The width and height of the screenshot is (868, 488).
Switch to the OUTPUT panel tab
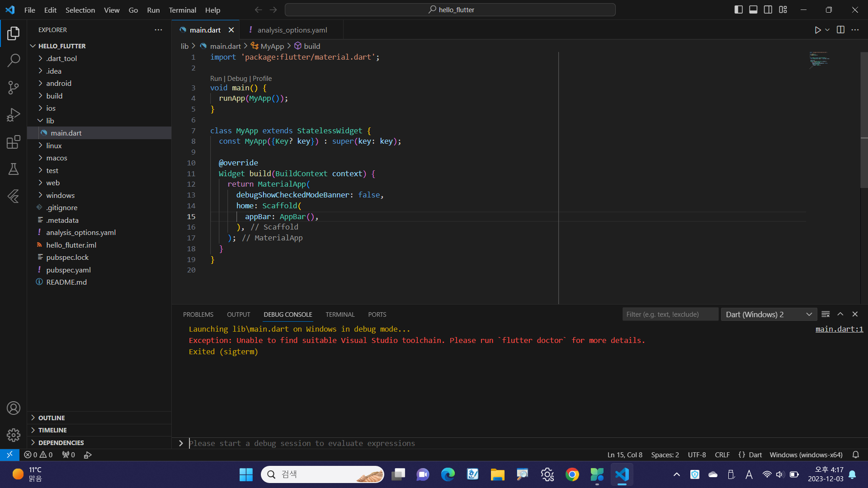pyautogui.click(x=238, y=314)
